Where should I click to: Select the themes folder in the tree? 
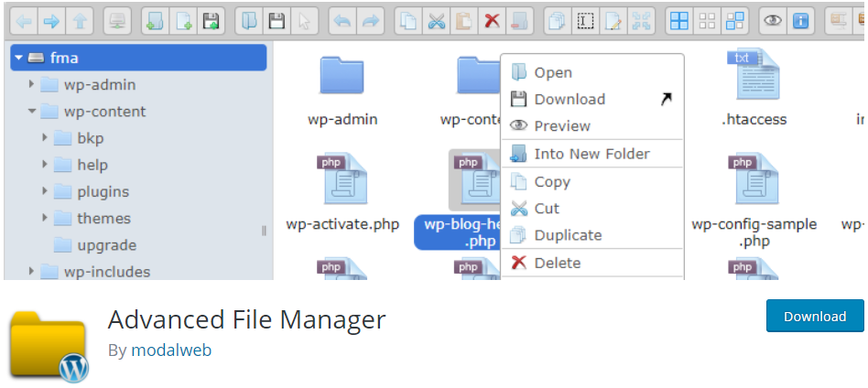104,218
